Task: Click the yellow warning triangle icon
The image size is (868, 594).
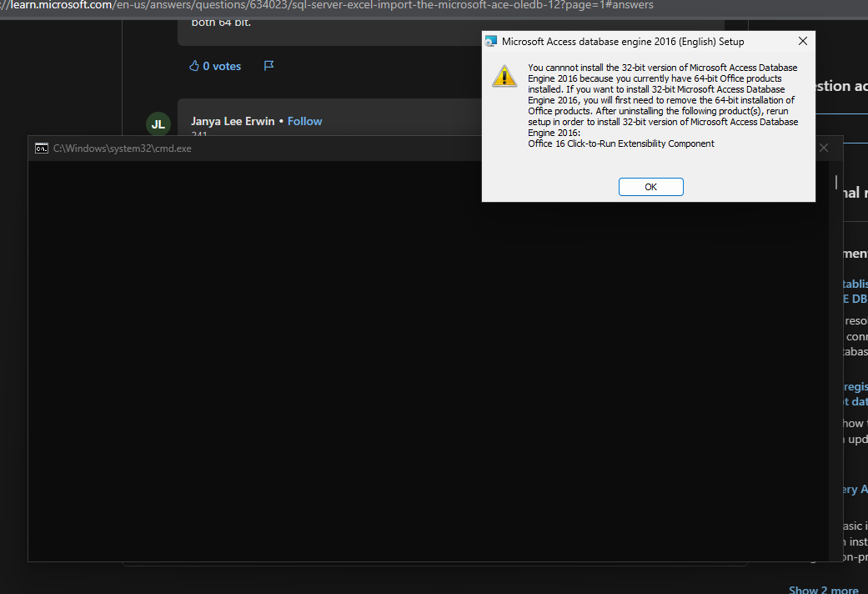Action: pos(504,76)
